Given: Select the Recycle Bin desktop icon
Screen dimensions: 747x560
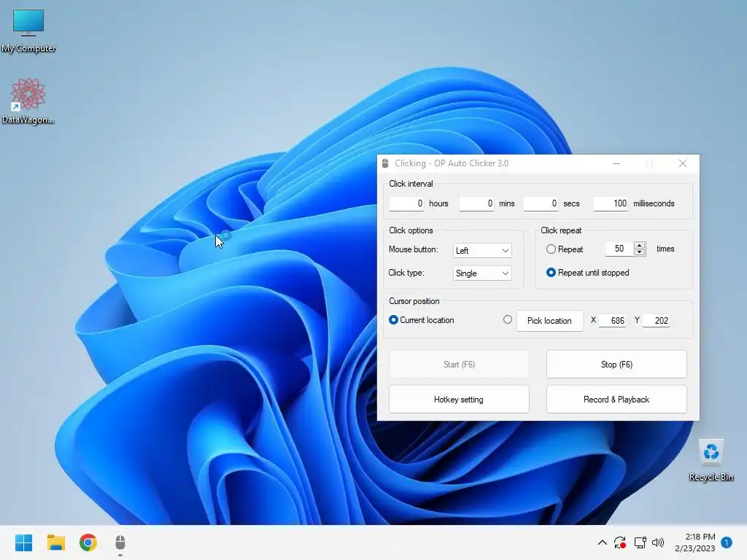Looking at the screenshot, I should (x=711, y=460).
